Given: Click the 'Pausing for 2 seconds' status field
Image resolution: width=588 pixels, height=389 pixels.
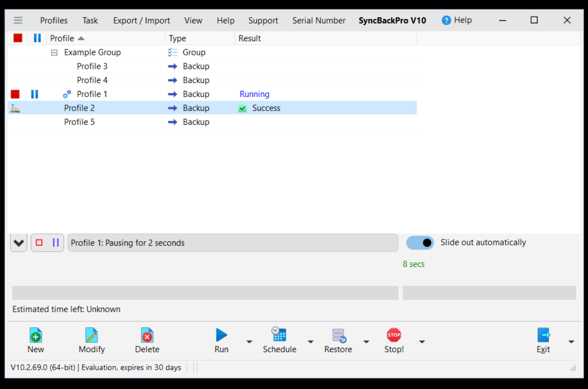Looking at the screenshot, I should pos(233,243).
